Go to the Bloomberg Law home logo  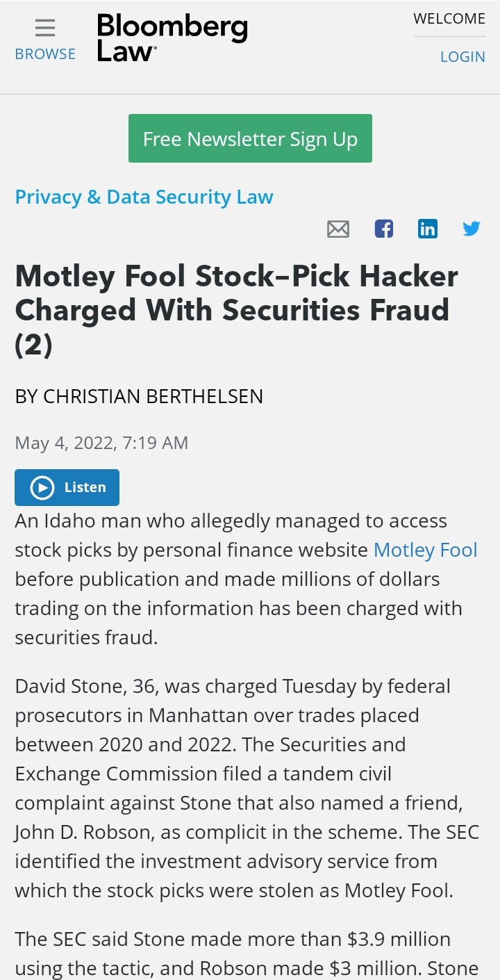point(172,38)
